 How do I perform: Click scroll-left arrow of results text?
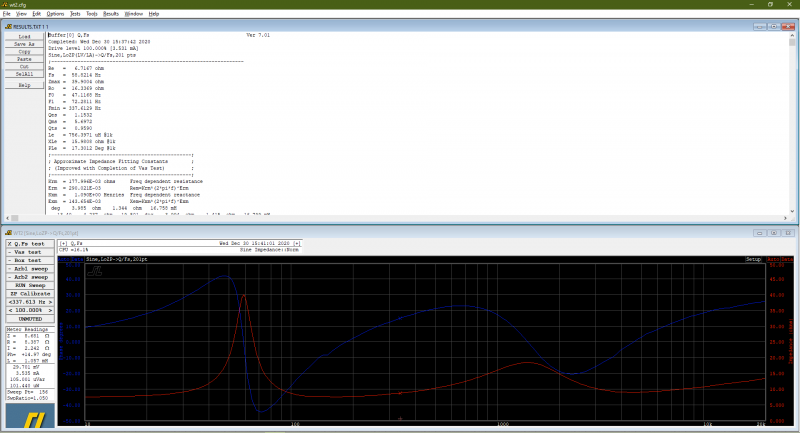8,218
